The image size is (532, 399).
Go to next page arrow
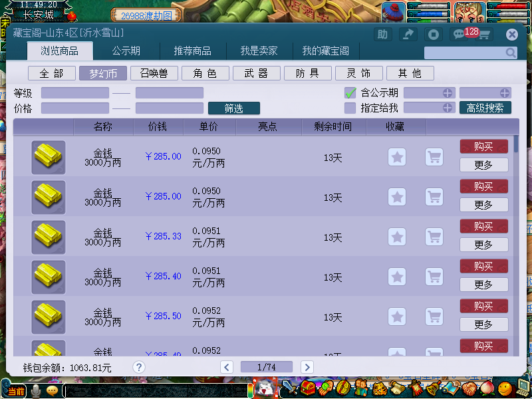point(307,367)
